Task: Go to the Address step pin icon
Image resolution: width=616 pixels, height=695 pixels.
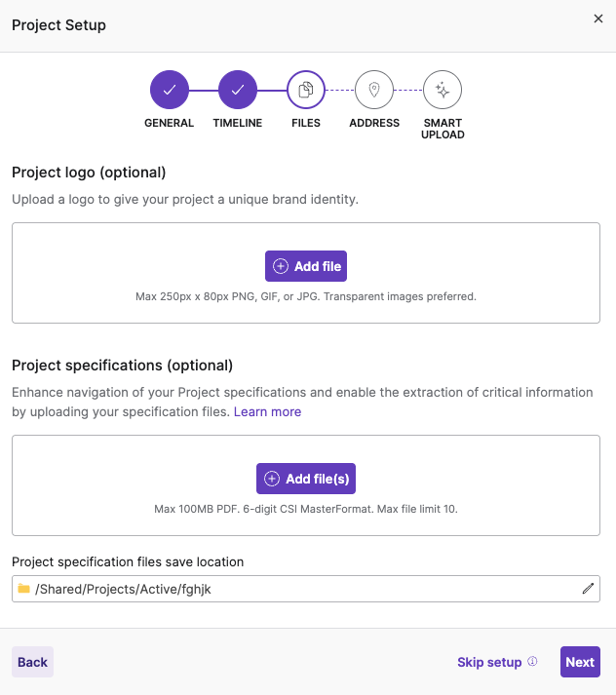Action: (374, 90)
